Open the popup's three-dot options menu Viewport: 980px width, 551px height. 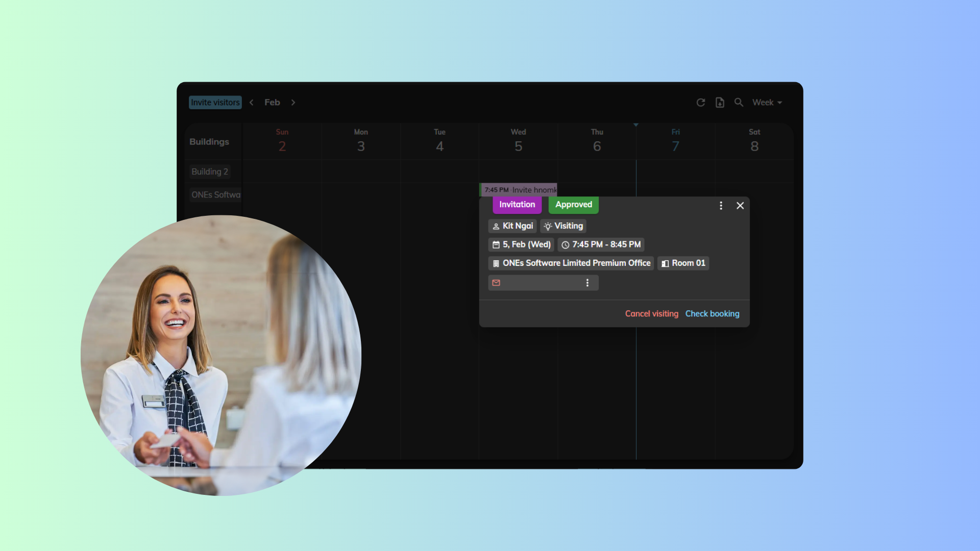coord(721,206)
